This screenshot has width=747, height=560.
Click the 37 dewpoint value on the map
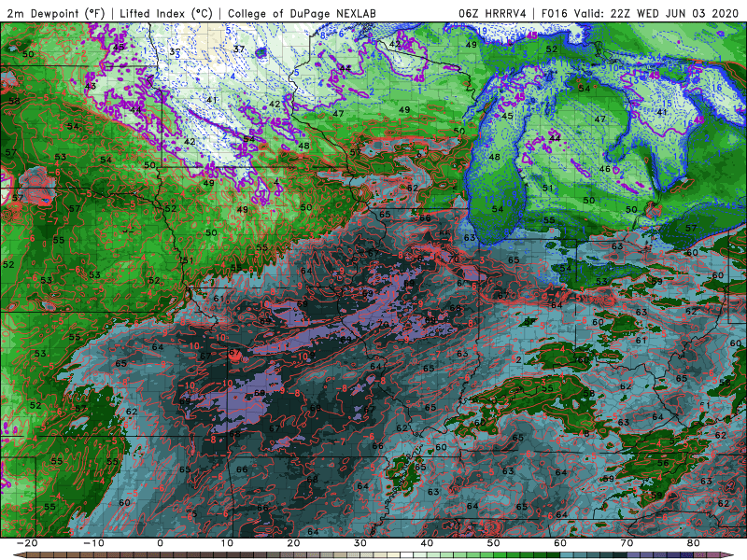[239, 49]
